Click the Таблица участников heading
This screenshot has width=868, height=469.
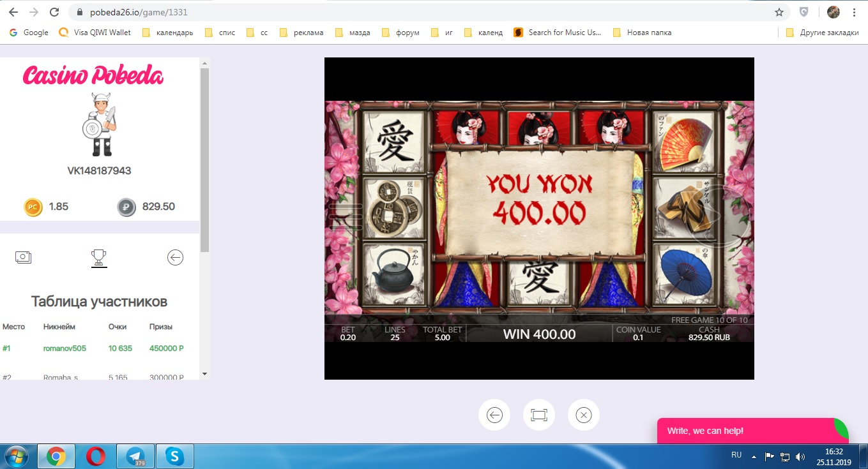(x=99, y=301)
